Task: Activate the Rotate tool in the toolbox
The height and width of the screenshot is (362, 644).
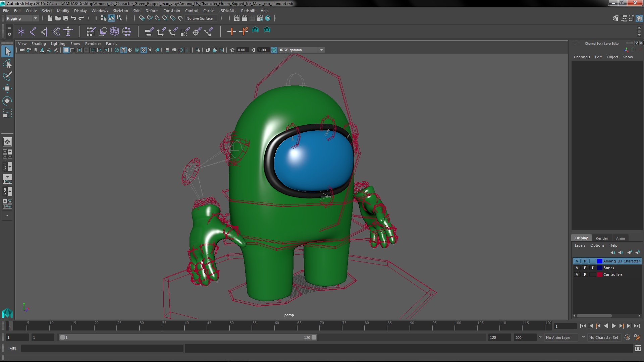Action: [x=7, y=101]
